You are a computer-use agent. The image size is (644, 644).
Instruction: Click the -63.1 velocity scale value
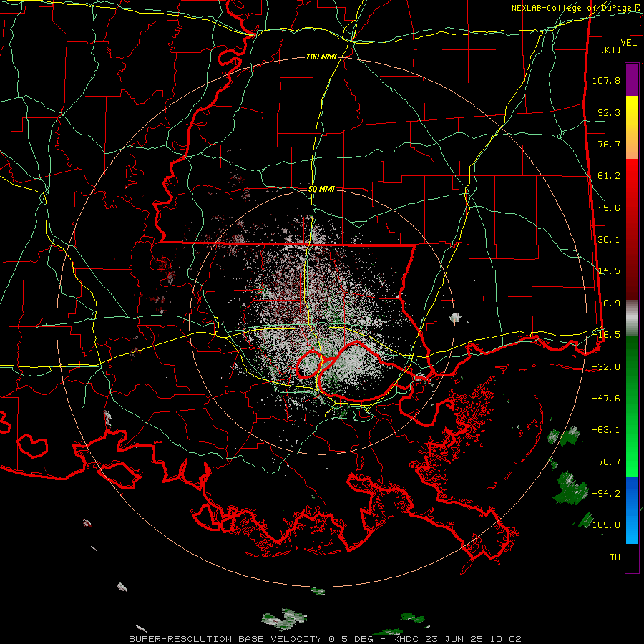pyautogui.click(x=606, y=430)
